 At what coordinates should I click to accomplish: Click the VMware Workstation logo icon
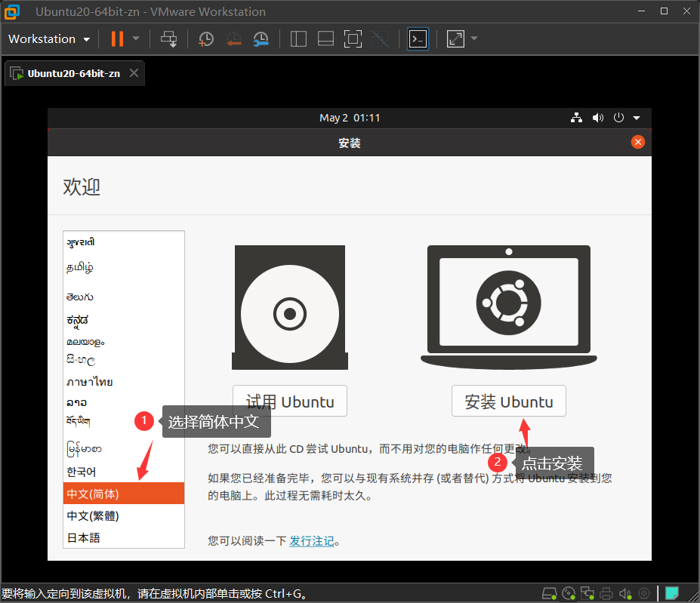(x=12, y=11)
